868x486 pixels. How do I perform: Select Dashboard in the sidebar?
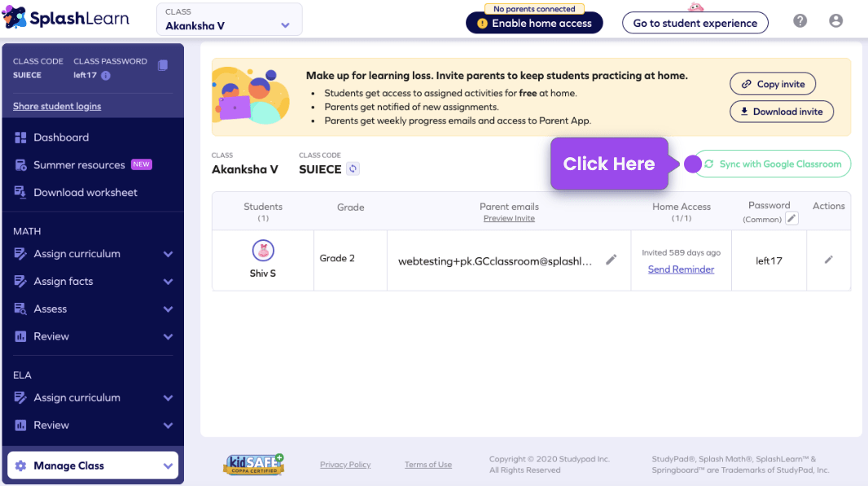tap(61, 137)
